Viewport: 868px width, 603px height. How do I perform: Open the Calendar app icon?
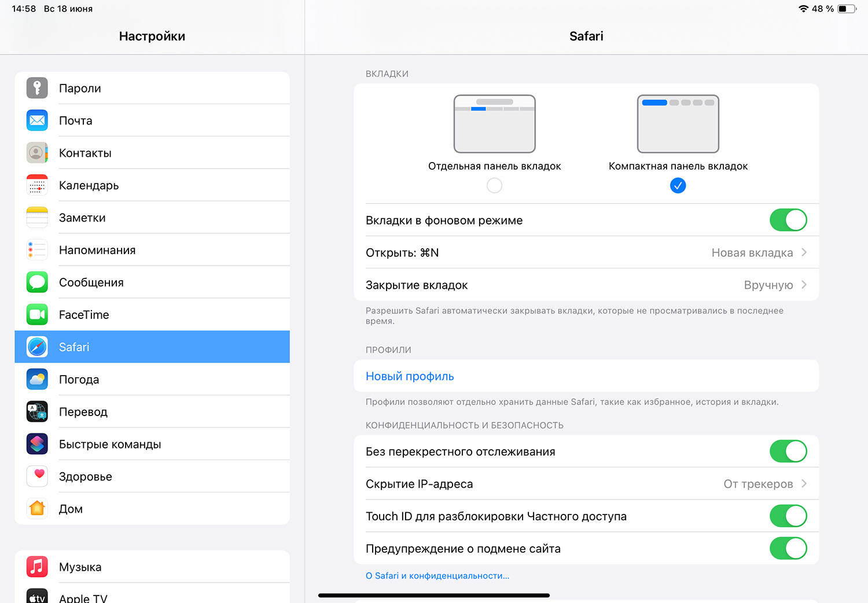click(x=37, y=185)
